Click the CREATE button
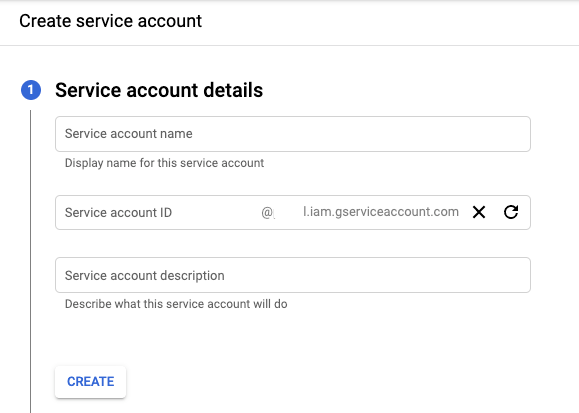Screen dimensions: 579x413 [90, 382]
